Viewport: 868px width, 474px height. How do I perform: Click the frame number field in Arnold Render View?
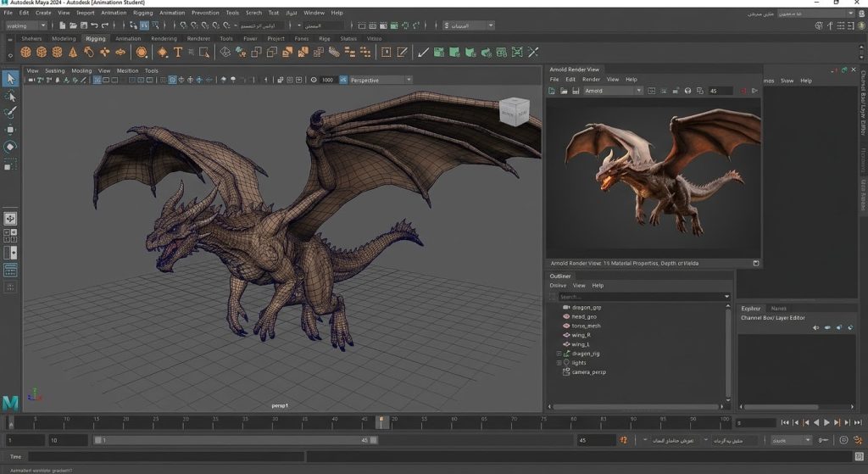719,91
